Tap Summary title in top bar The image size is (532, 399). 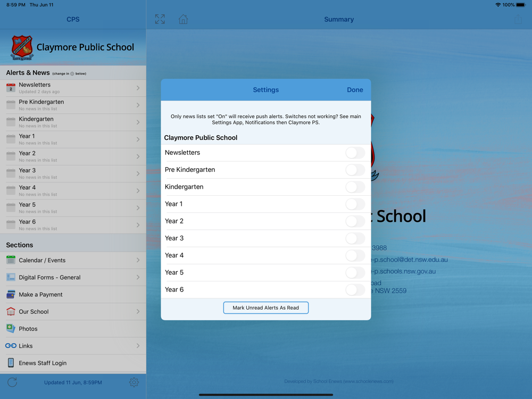(x=339, y=19)
